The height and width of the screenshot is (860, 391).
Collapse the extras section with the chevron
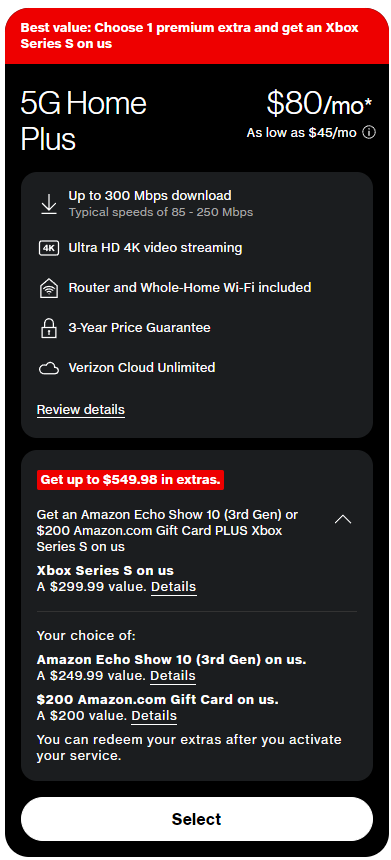pos(343,519)
